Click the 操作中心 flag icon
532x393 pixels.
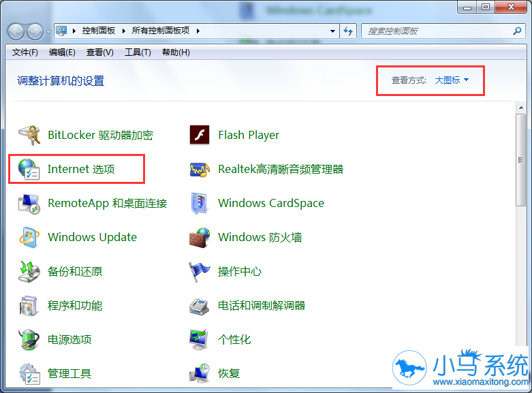pyautogui.click(x=199, y=272)
